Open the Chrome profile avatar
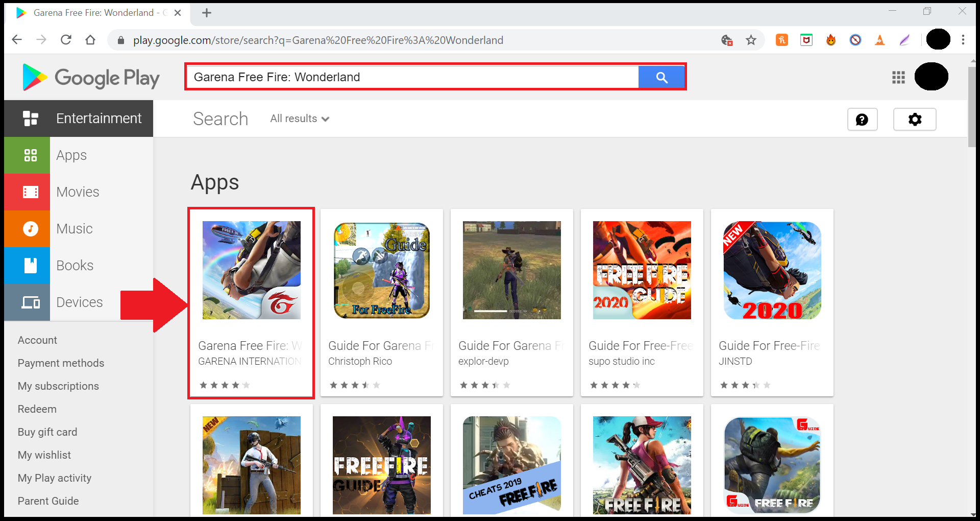 pos(938,39)
